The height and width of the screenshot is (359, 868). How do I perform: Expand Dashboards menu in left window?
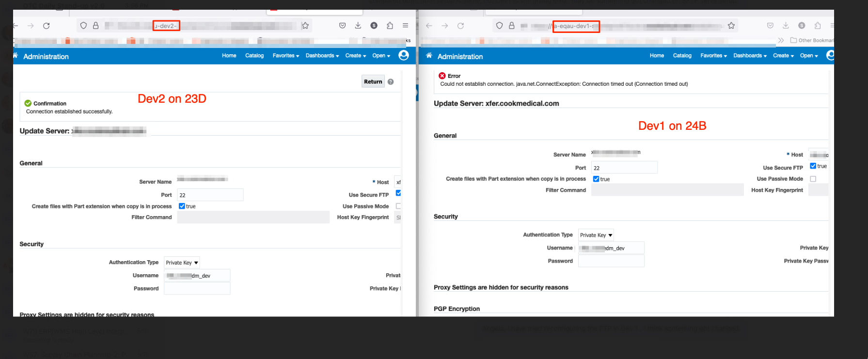tap(322, 56)
